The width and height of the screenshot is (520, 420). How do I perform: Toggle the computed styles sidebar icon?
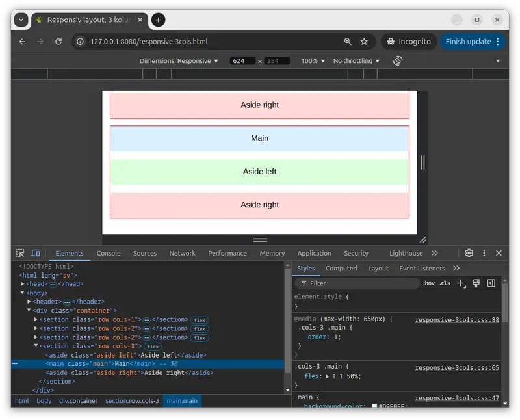pyautogui.click(x=491, y=283)
